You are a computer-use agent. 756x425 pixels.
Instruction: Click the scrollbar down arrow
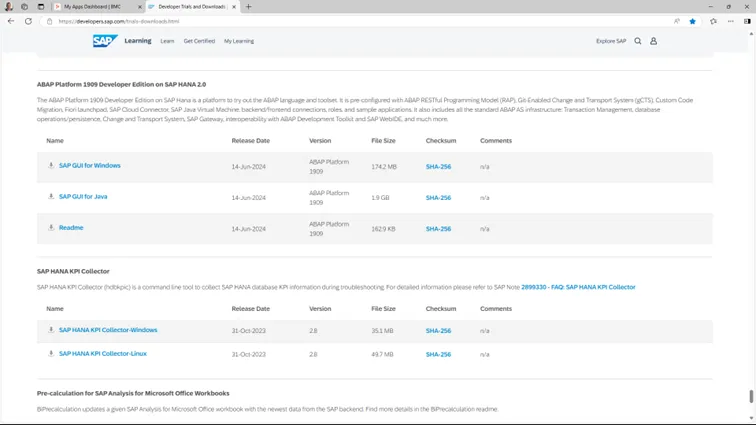tap(751, 418)
